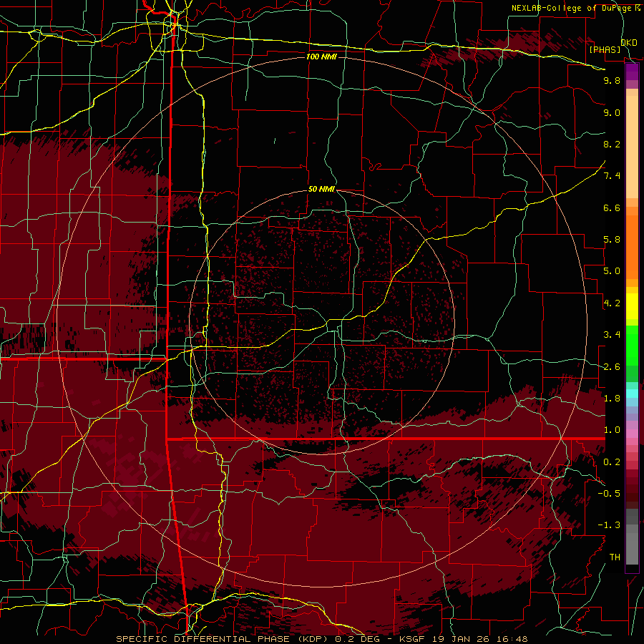This screenshot has height=644, width=644.
Task: Select the pink segment of the color scale
Action: (632, 434)
